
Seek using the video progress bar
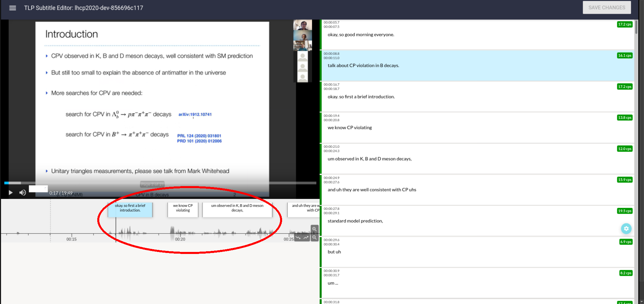tap(160, 183)
